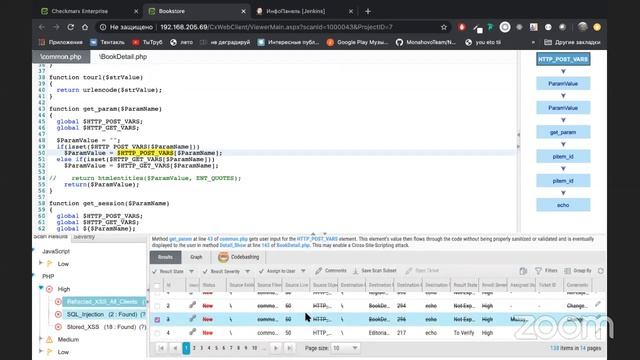The image size is (640, 360).
Task: Collapse the PHP High severity node
Action: click(41, 288)
